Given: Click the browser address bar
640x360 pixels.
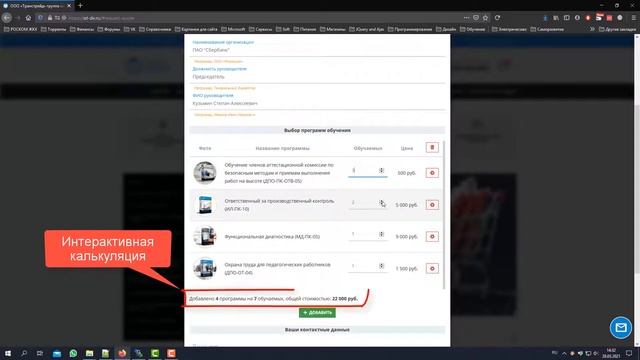Looking at the screenshot, I should 261,18.
